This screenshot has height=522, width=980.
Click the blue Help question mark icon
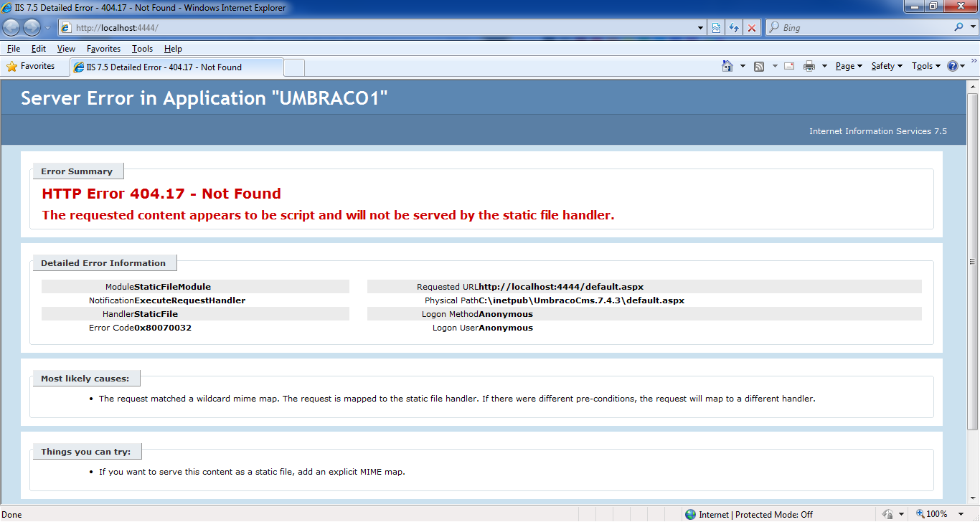point(953,66)
